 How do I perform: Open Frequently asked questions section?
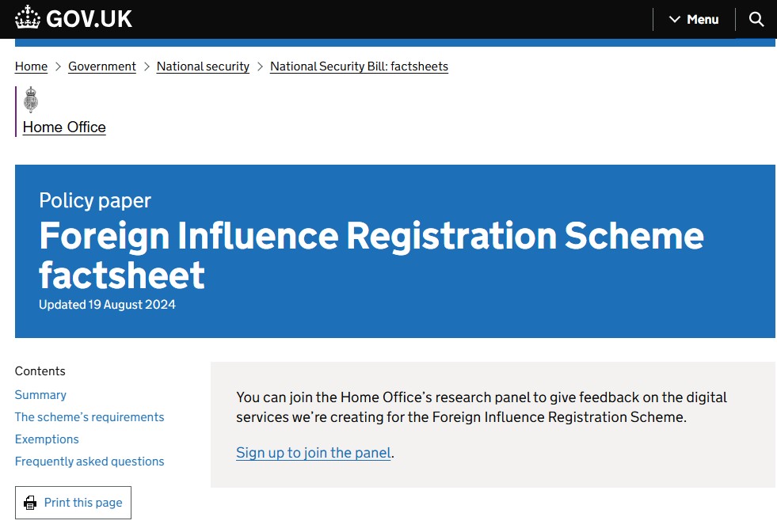point(90,462)
